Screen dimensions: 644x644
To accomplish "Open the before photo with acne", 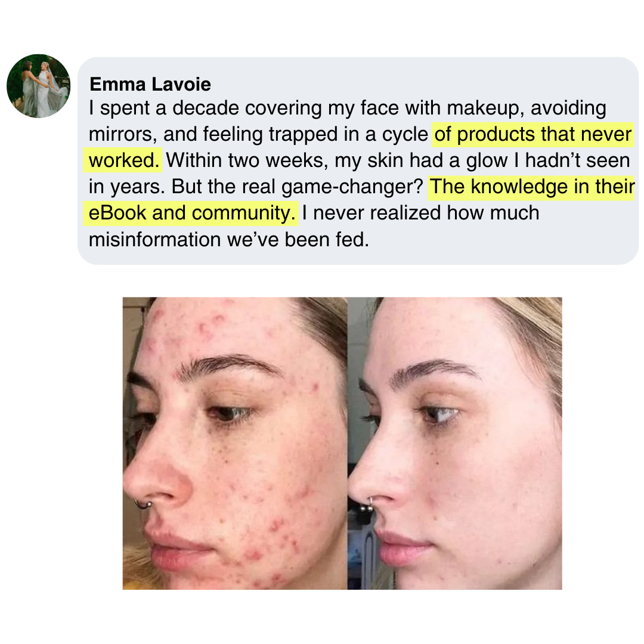I will [235, 443].
